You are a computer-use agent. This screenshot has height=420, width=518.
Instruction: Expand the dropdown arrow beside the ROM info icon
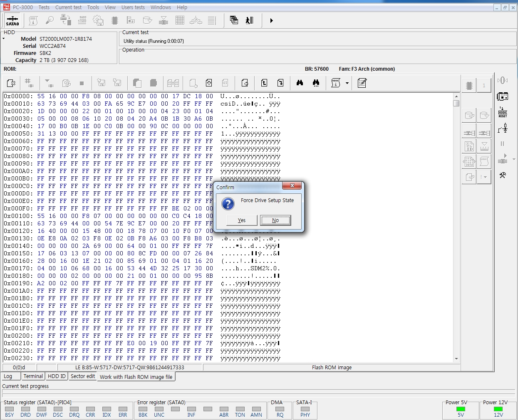point(347,83)
